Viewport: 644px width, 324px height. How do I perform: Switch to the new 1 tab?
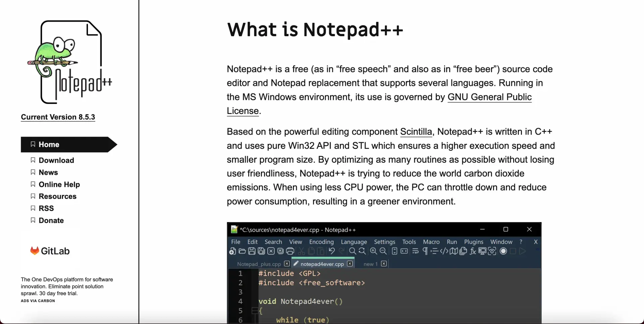370,264
